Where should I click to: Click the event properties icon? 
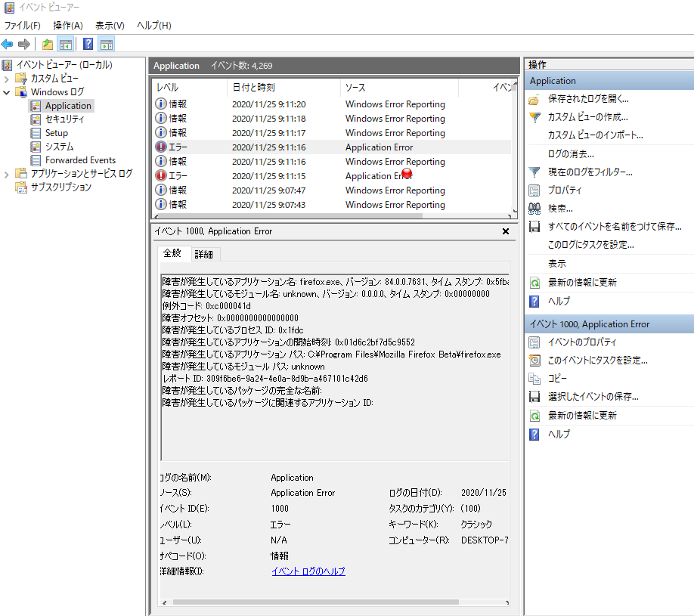534,342
